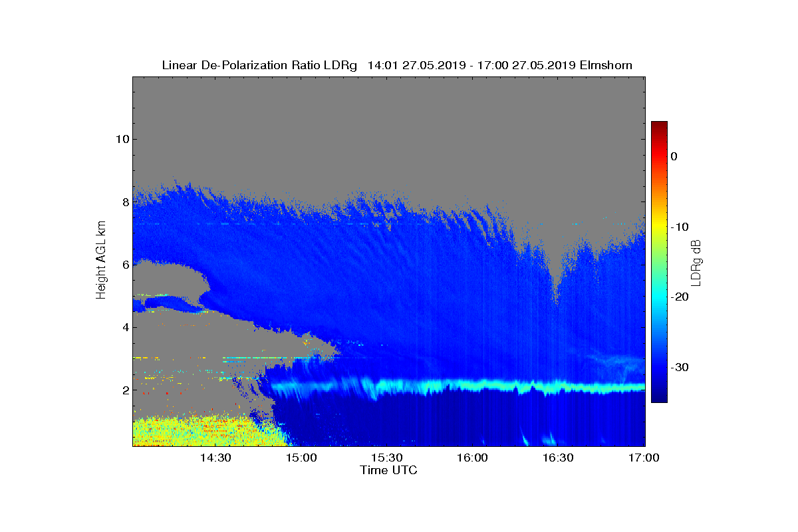The image size is (798, 532).
Task: Click the 'Time UTC' axis label
Action: (x=389, y=470)
